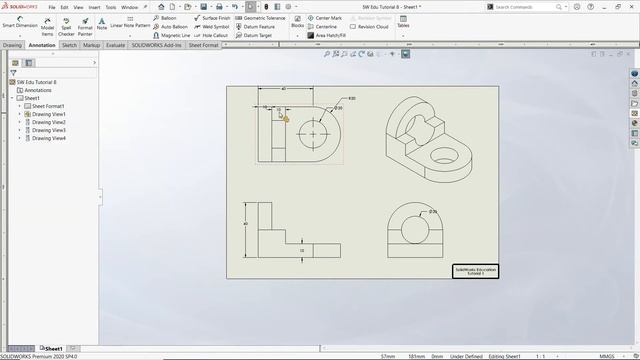Open the Blocks tool
This screenshot has height=360, width=640.
tap(298, 22)
